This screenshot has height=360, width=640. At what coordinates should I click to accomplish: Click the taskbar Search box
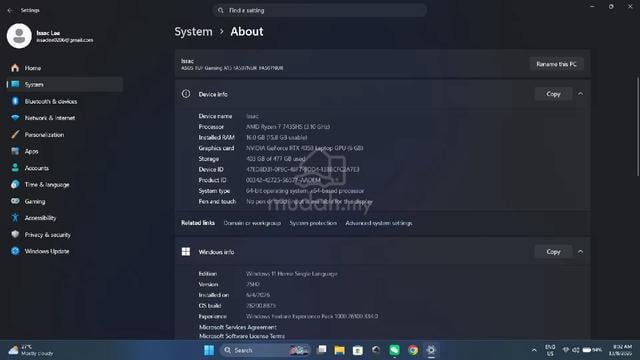(265, 350)
